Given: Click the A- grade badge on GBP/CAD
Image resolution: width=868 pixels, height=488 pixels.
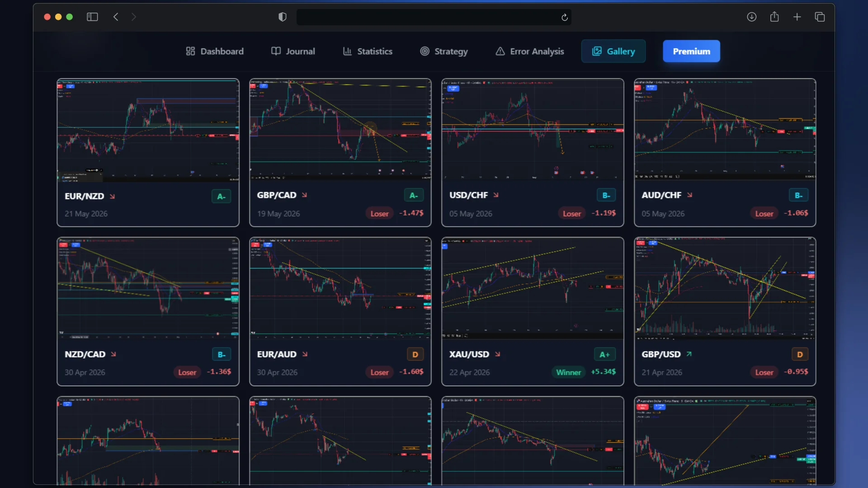Looking at the screenshot, I should click(414, 195).
